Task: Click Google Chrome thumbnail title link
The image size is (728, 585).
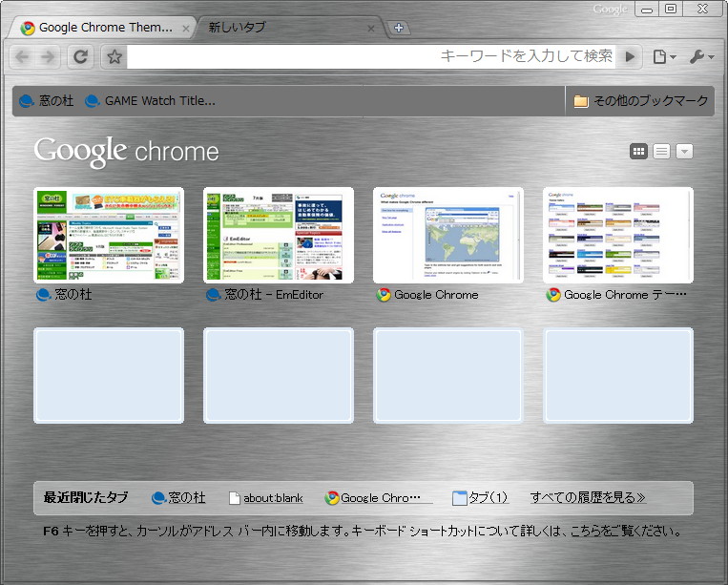Action: pyautogui.click(x=427, y=294)
